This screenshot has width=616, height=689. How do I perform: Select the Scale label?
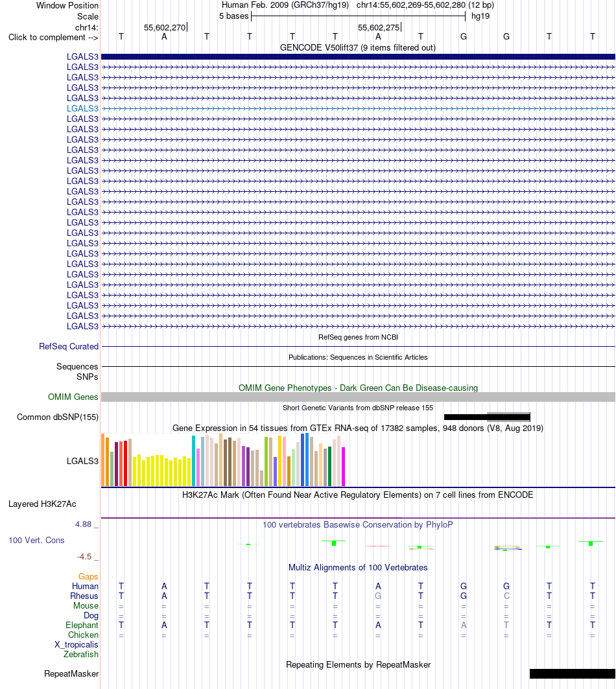coord(88,16)
